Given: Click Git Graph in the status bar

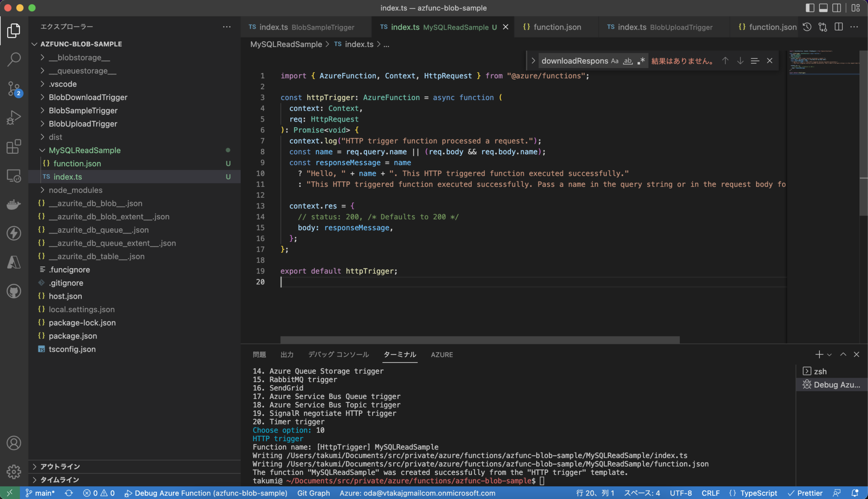Looking at the screenshot, I should [x=313, y=493].
